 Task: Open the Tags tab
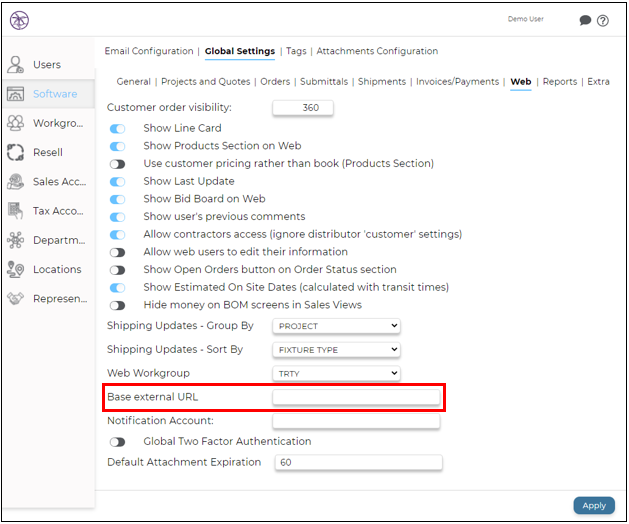pyautogui.click(x=296, y=51)
